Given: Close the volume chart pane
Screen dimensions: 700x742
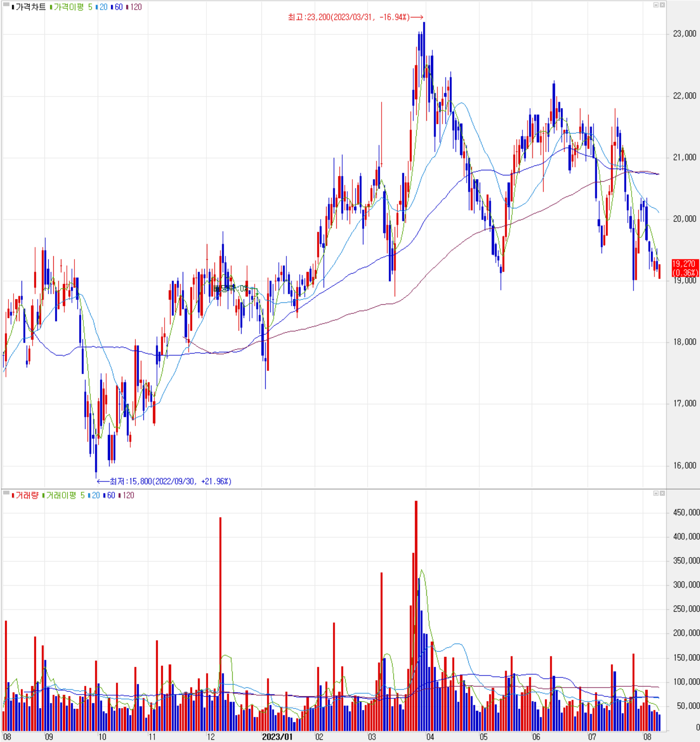Looking at the screenshot, I should [x=662, y=493].
